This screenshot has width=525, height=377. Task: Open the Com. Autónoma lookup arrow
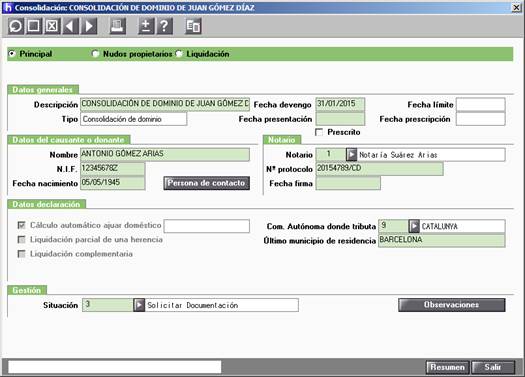coord(414,226)
